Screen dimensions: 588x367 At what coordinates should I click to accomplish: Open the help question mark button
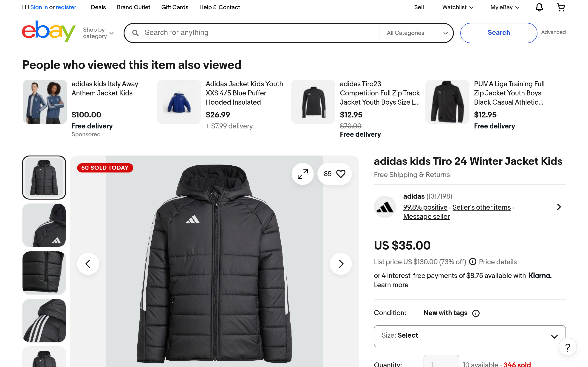pyautogui.click(x=568, y=347)
